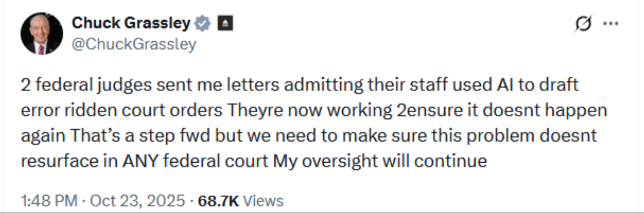Open the @ChuckGrassley handle link
644x213 pixels.
click(134, 44)
